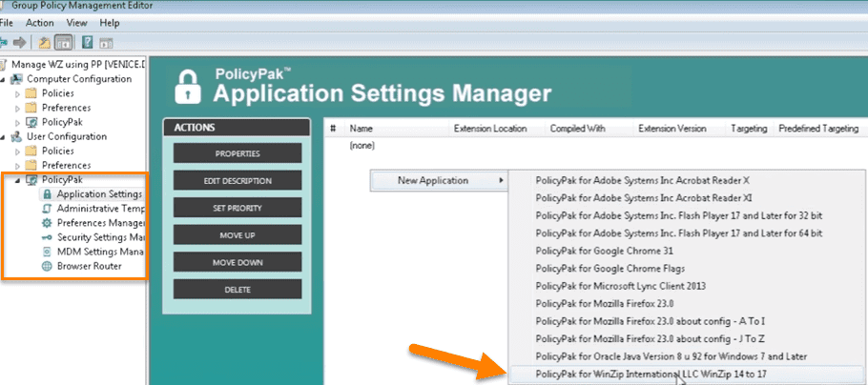Click the DELETE action button

click(x=238, y=290)
